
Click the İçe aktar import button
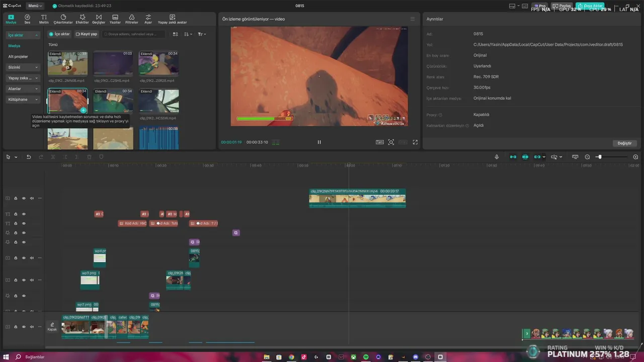pyautogui.click(x=59, y=34)
